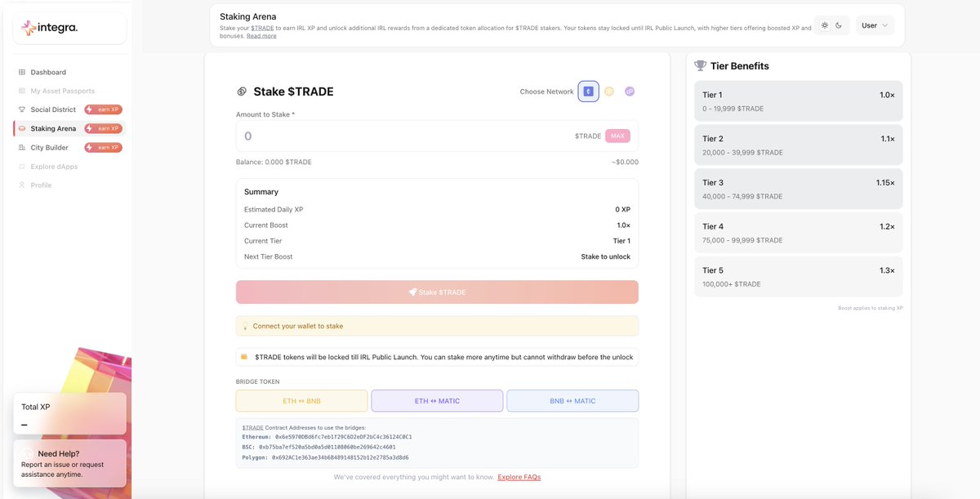Switch to light theme sun icon
Viewport: 980px width, 499px height.
click(825, 25)
